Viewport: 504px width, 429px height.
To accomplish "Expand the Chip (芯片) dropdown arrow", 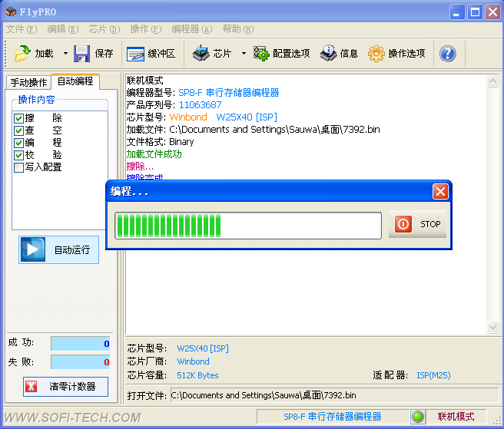I will click(x=244, y=54).
